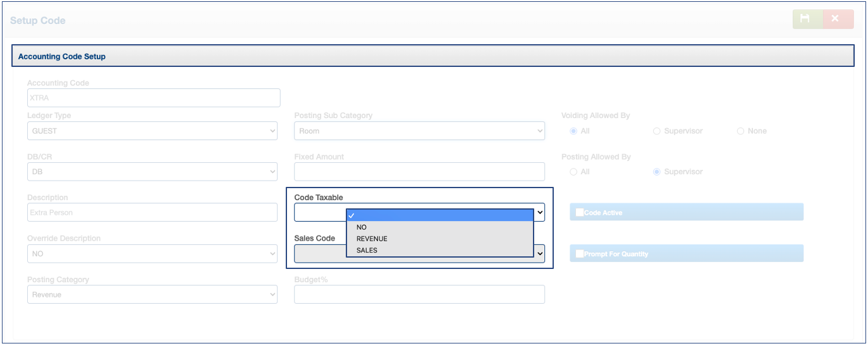Screen dimensions: 868x346
Task: Select All under Posting Allowed By
Action: (x=573, y=172)
